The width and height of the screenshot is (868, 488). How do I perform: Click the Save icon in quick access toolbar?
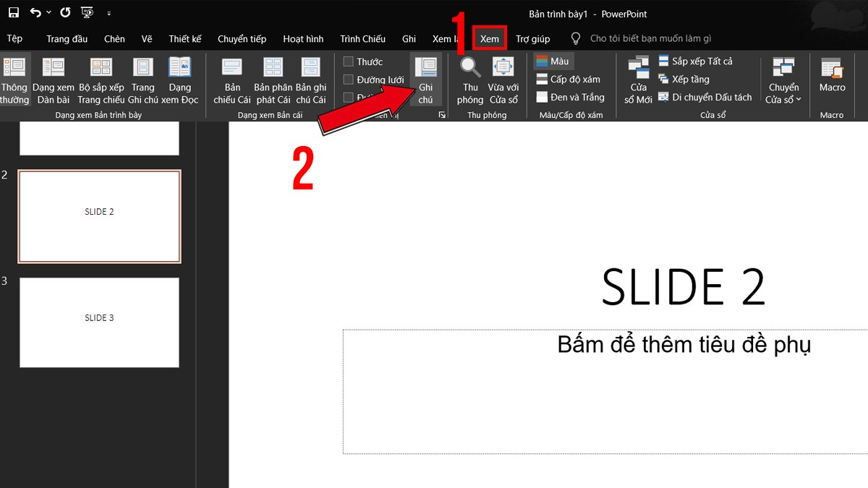pos(14,13)
